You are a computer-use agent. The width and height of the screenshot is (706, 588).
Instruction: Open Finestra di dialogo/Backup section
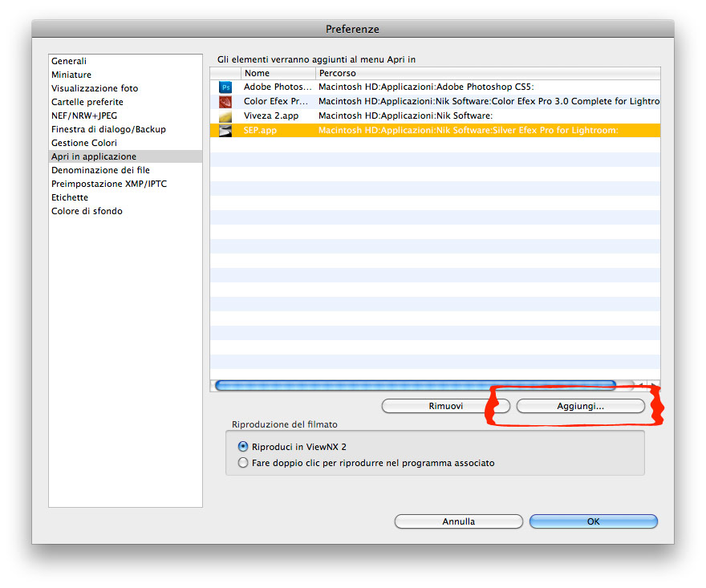coord(125,129)
